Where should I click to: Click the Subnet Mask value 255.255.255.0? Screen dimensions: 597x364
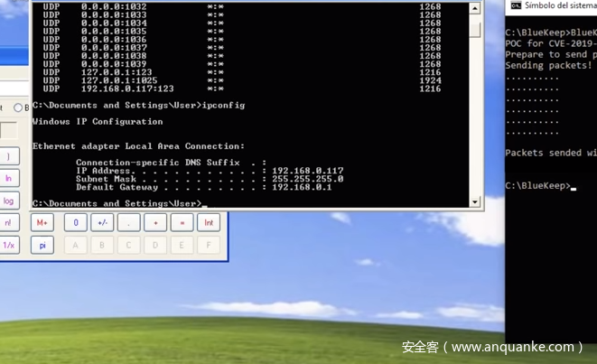point(308,179)
